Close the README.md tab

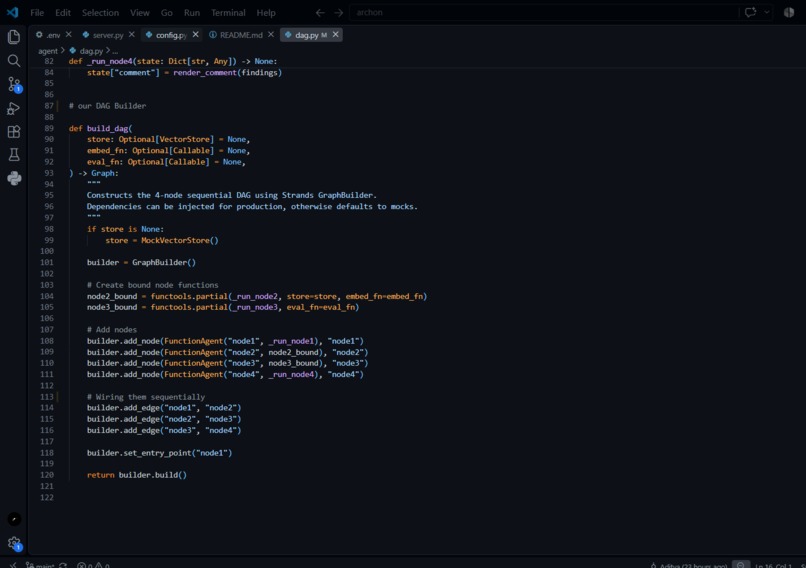[271, 34]
